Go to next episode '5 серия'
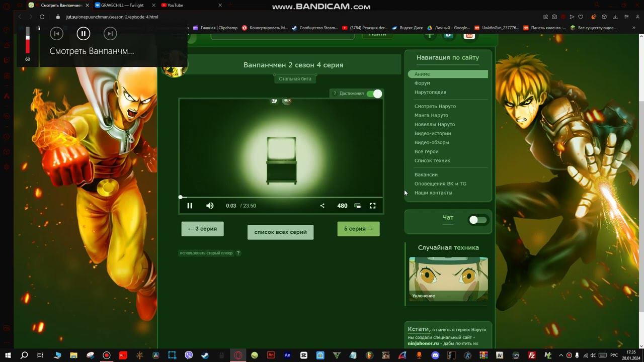Viewport: 644px width, 362px height. coord(358,229)
